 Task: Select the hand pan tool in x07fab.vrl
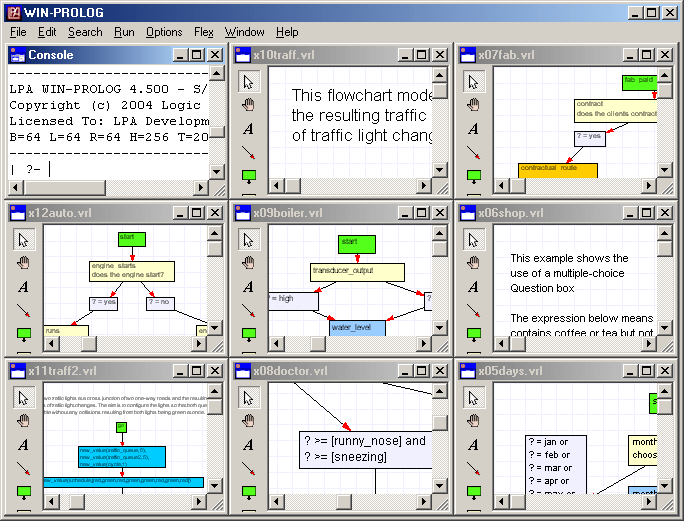pos(474,105)
